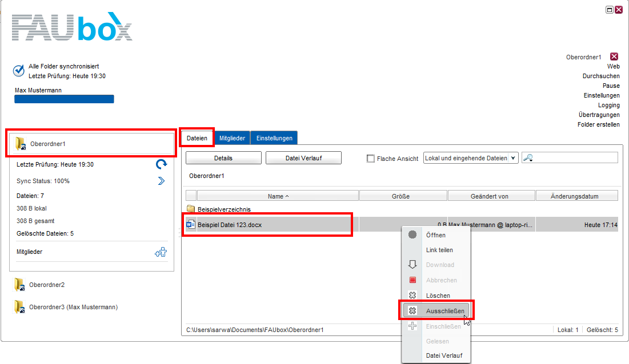The image size is (629, 364).
Task: Click the Löschen cross icon
Action: pyautogui.click(x=412, y=295)
